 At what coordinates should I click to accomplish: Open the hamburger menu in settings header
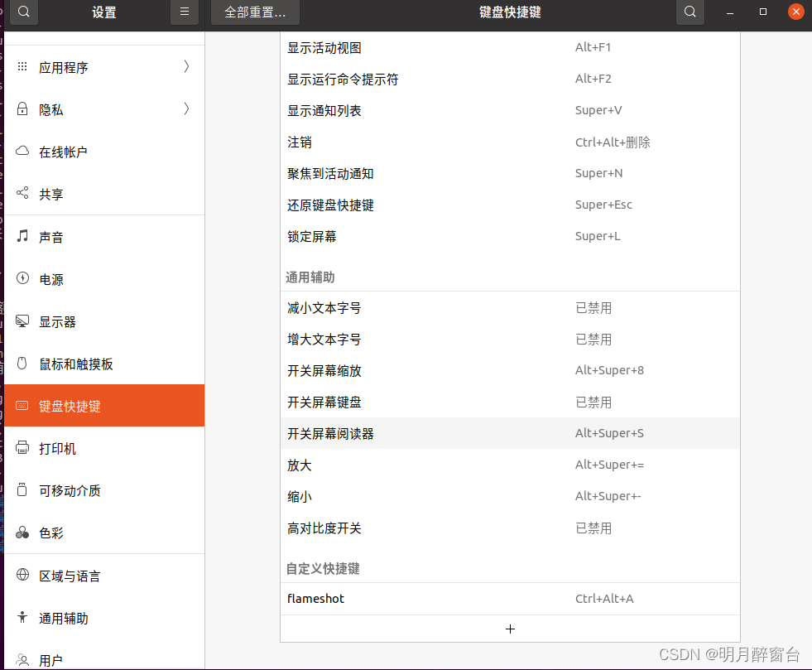185,12
